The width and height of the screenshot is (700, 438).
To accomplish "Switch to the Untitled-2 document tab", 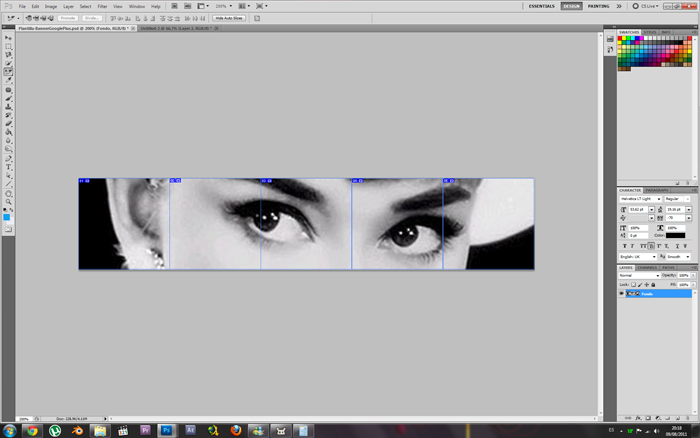I will (x=174, y=28).
